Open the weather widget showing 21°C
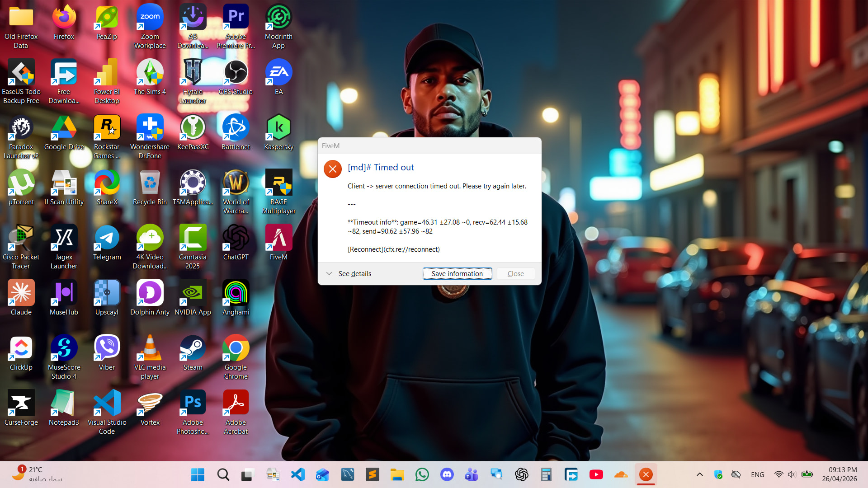 [37, 474]
